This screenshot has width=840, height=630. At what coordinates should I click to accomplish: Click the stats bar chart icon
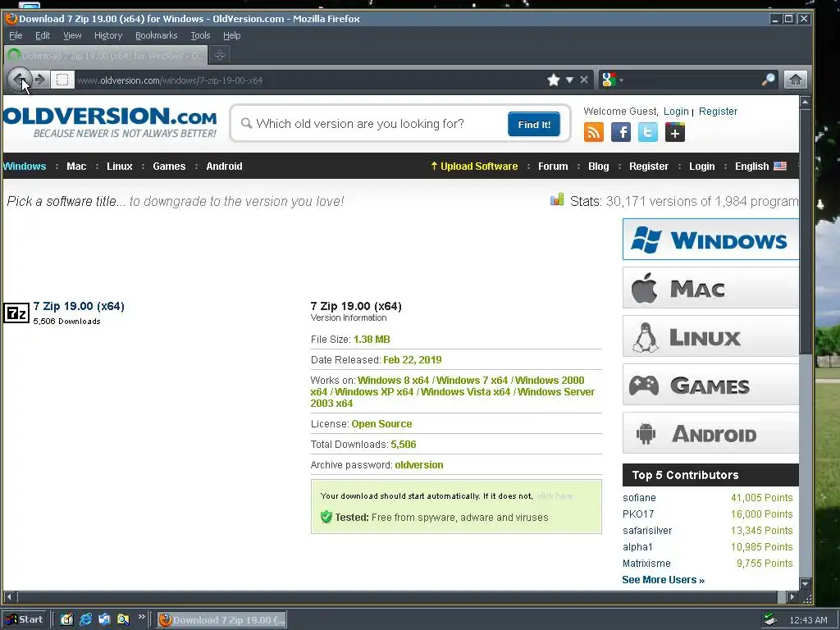click(x=557, y=200)
